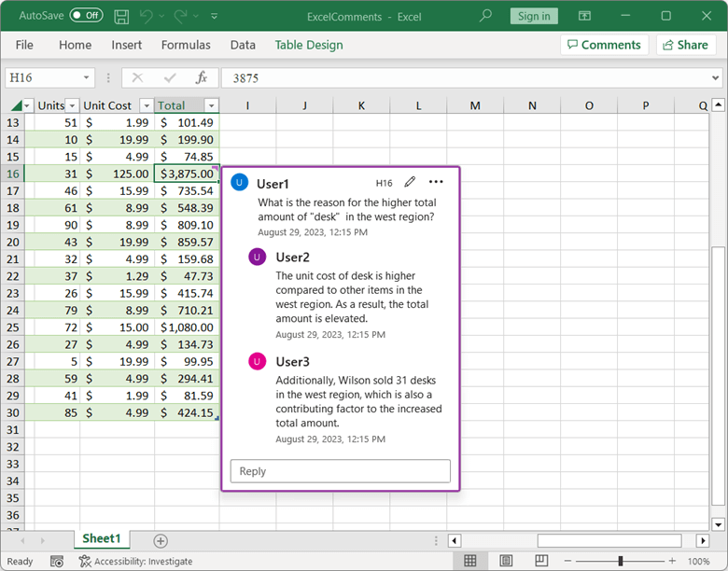Screen dimensions: 728x571
Task: Select Page Break Preview view icon
Action: tap(539, 561)
